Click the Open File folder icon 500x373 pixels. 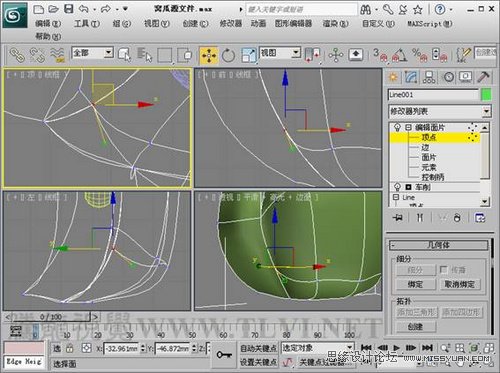point(53,9)
